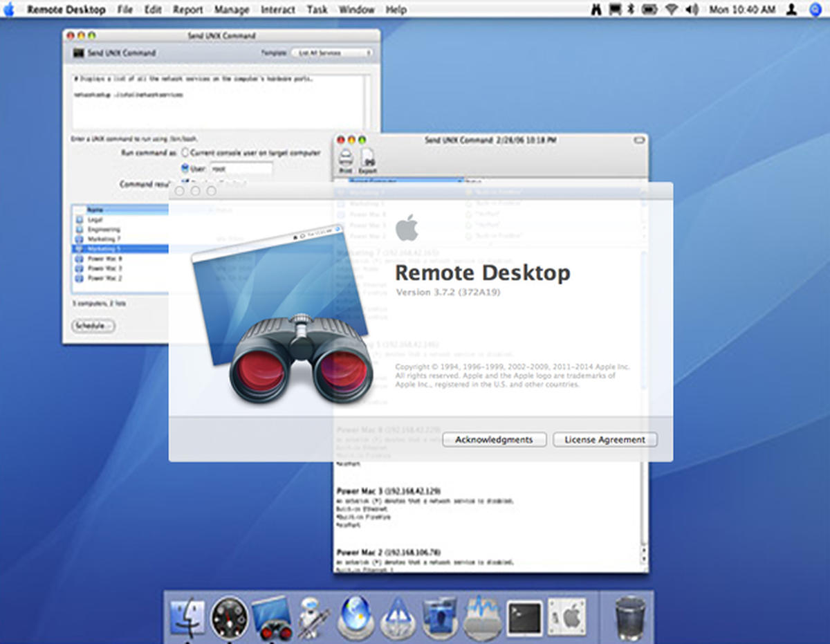The image size is (830, 644).
Task: Select the User radio button
Action: (x=185, y=168)
